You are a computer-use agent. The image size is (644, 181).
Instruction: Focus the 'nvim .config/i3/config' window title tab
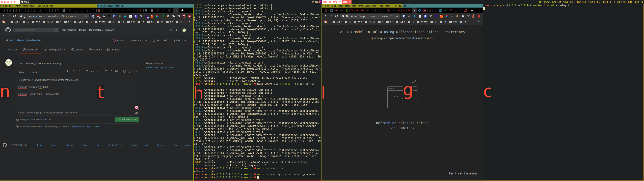tap(145, 6)
